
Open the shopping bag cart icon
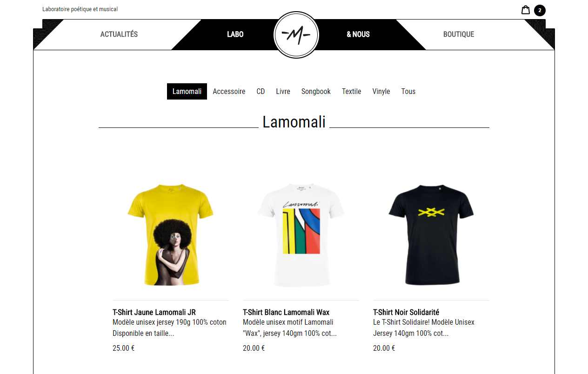coord(526,10)
